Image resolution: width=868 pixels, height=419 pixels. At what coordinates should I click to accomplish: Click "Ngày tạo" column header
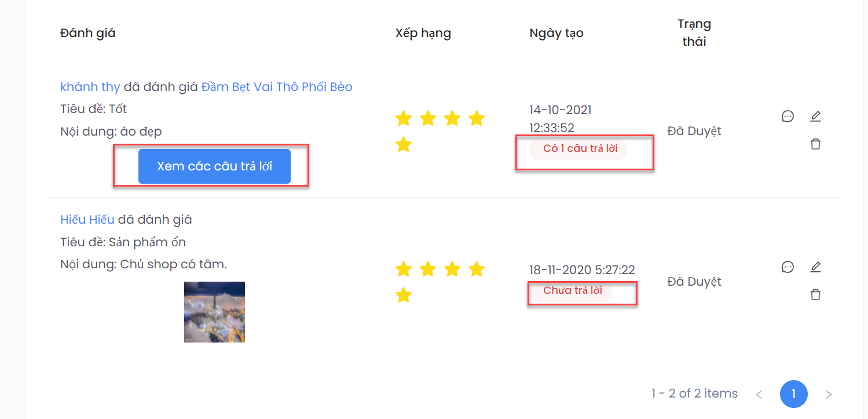[556, 33]
